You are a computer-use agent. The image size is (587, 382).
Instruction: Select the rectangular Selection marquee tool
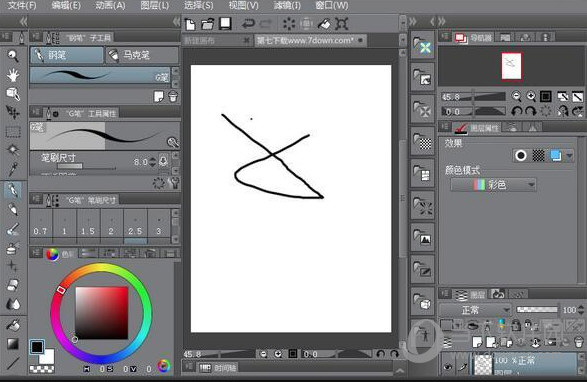(13, 131)
